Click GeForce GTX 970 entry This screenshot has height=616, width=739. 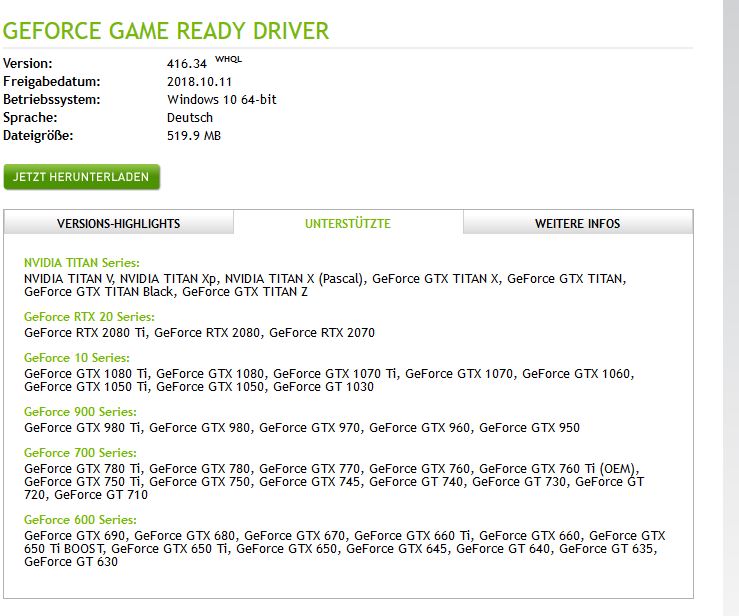pos(310,427)
